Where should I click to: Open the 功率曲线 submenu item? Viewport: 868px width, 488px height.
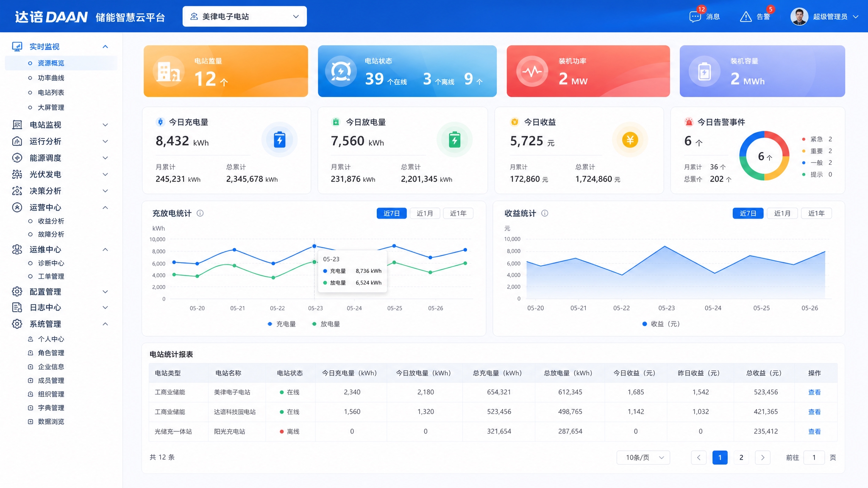51,78
